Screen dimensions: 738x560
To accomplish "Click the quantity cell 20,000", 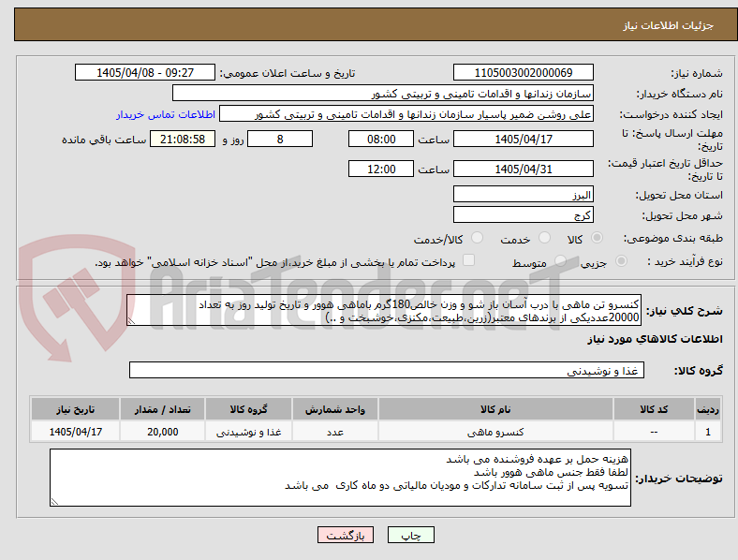I will [162, 431].
